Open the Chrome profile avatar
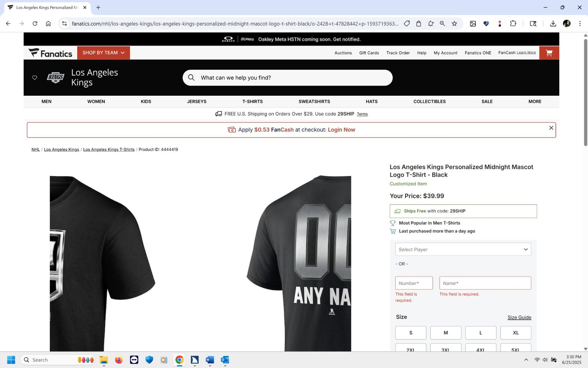 tap(567, 24)
